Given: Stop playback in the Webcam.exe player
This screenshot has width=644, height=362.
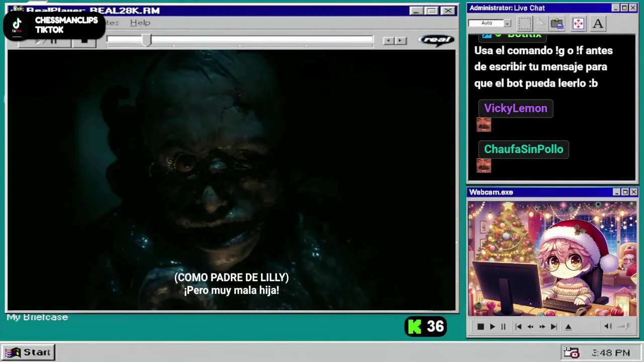Looking at the screenshot, I should click(480, 327).
